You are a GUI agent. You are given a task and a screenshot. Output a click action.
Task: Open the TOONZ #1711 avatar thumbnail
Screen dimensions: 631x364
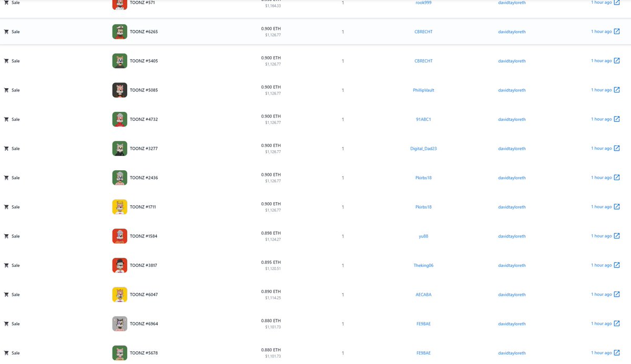click(x=120, y=207)
